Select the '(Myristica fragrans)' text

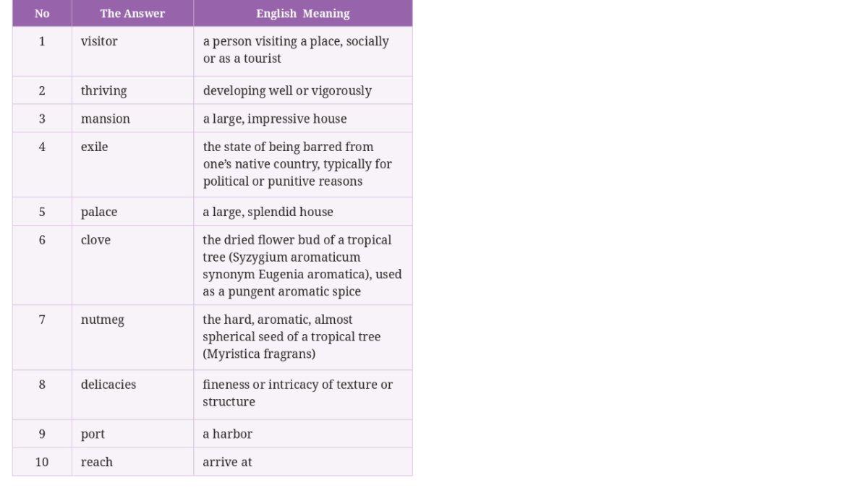click(259, 354)
